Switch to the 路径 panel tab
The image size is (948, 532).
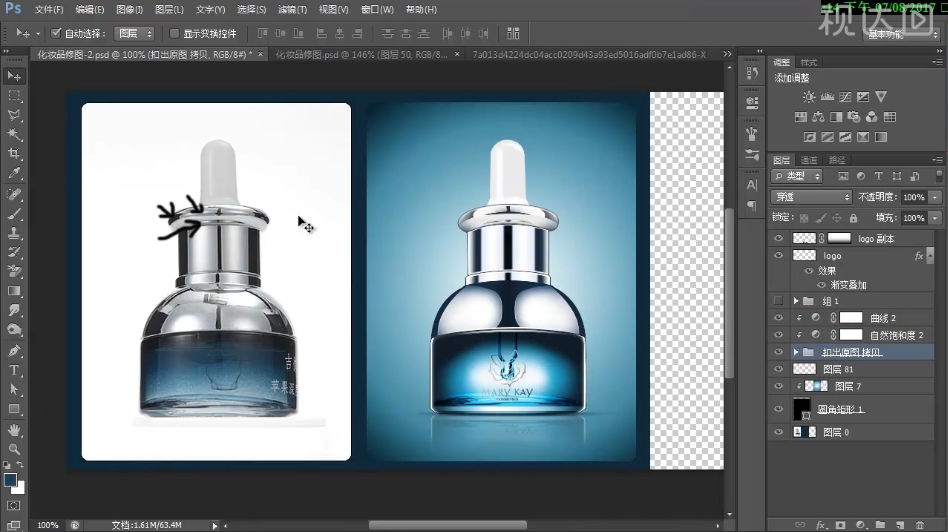point(837,160)
